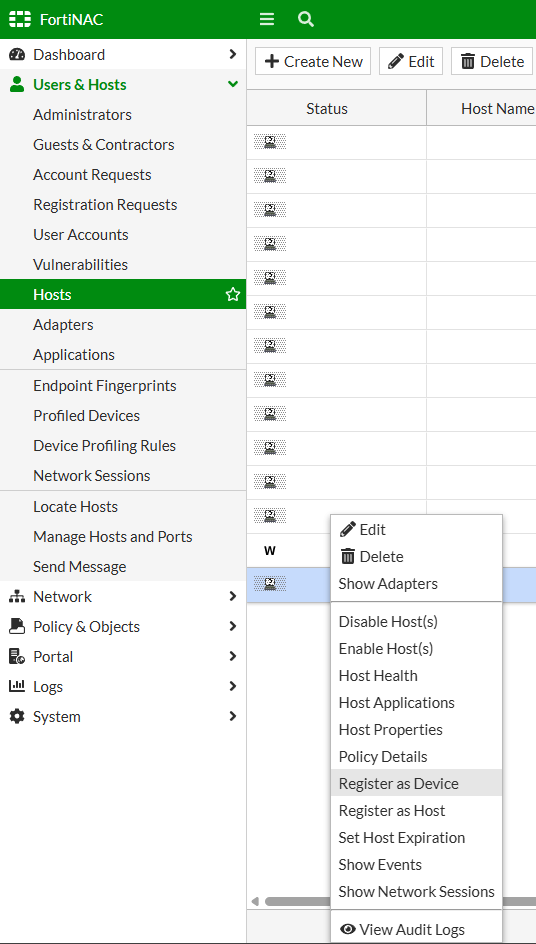Click the Dashboard gauge icon

pyautogui.click(x=17, y=54)
